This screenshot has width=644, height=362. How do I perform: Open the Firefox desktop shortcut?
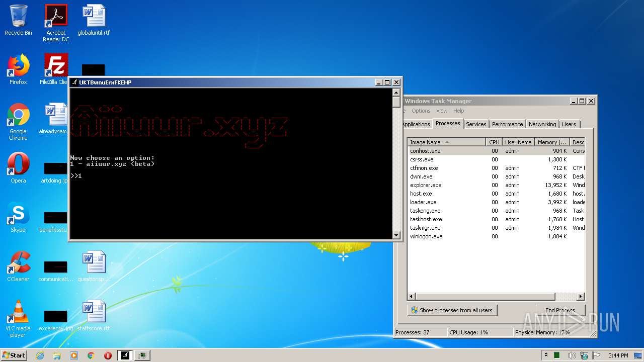coord(18,69)
